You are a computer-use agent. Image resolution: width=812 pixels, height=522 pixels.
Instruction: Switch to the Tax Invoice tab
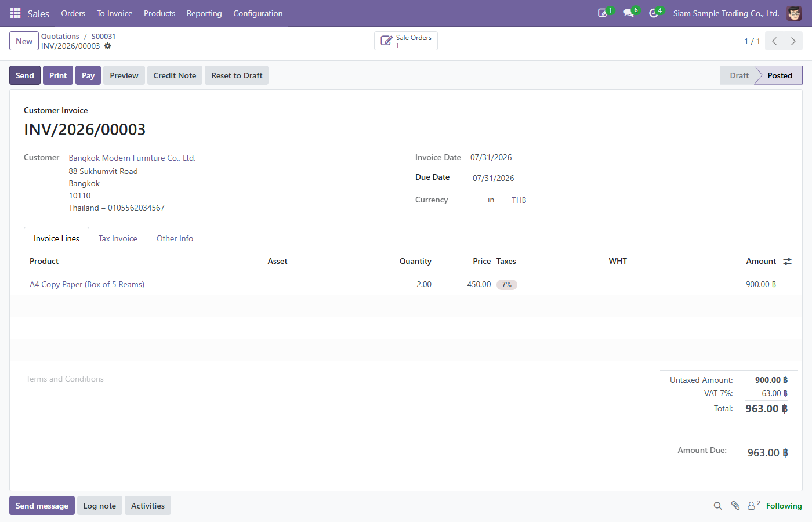pos(118,238)
